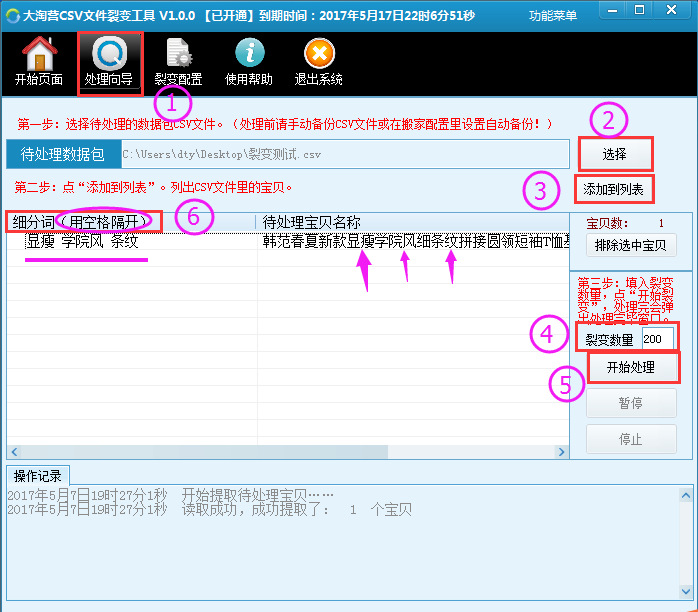698x612 pixels.
Task: Open the 裂变配置 settings icon
Action: [178, 61]
